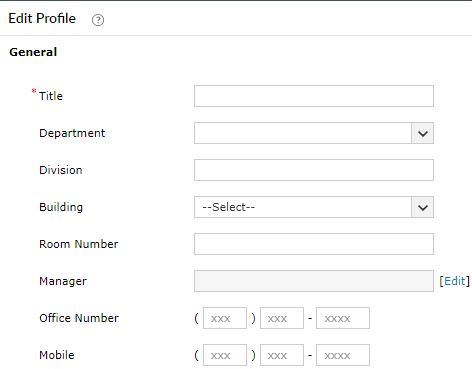Click the Department label text
Screen dimensions: 472x369
coord(72,133)
